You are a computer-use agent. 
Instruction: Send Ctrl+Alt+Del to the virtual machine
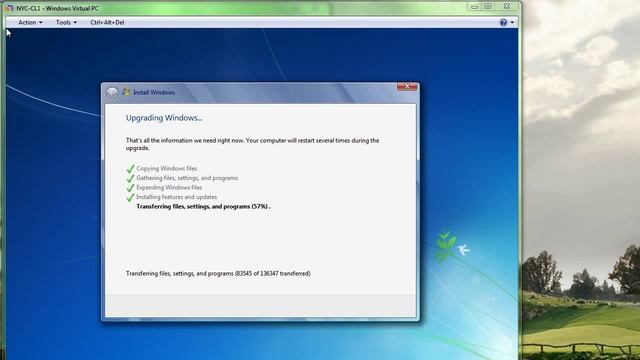click(x=107, y=22)
